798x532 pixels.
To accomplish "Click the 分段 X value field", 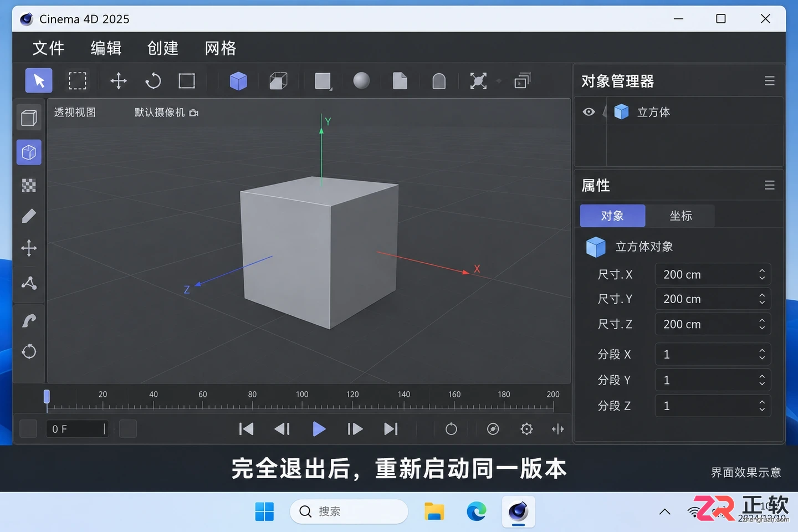I will tap(713, 354).
